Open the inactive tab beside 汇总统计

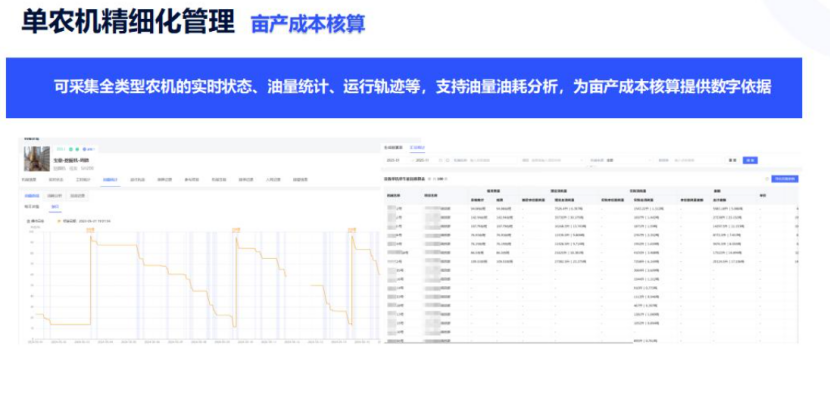[393, 148]
